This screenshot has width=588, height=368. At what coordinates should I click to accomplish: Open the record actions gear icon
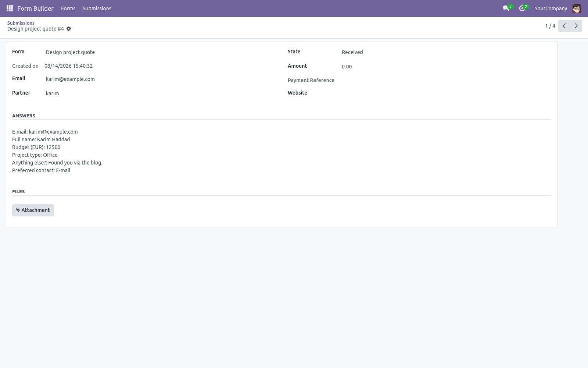(x=69, y=29)
